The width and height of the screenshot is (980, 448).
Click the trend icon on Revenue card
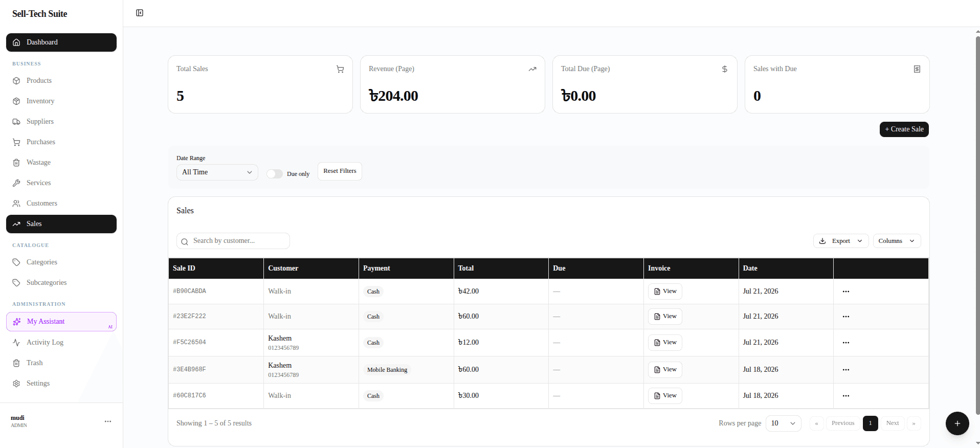[x=532, y=69]
